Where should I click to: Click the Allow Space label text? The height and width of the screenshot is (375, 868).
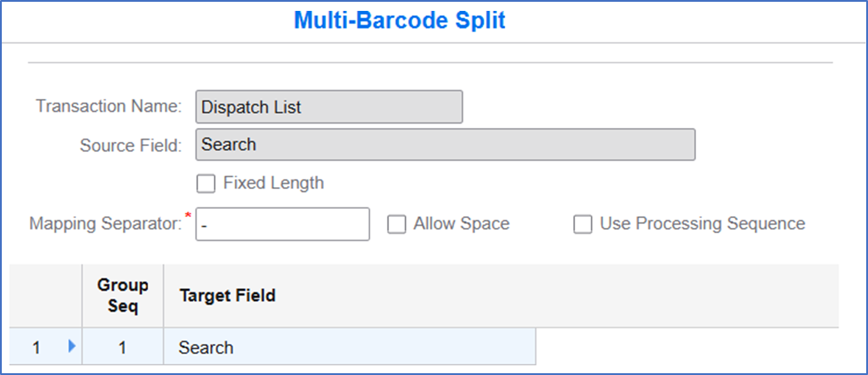point(460,224)
